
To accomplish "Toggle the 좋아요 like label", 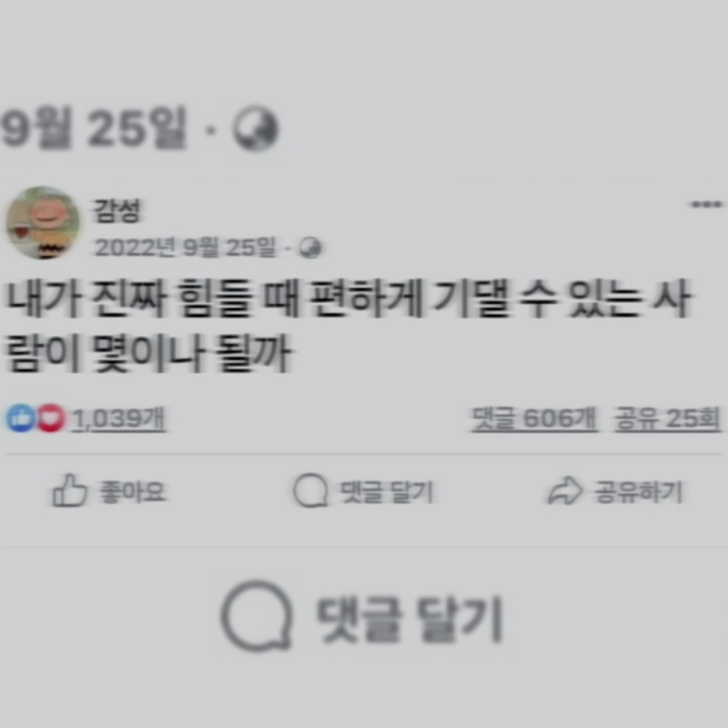I will click(x=133, y=491).
